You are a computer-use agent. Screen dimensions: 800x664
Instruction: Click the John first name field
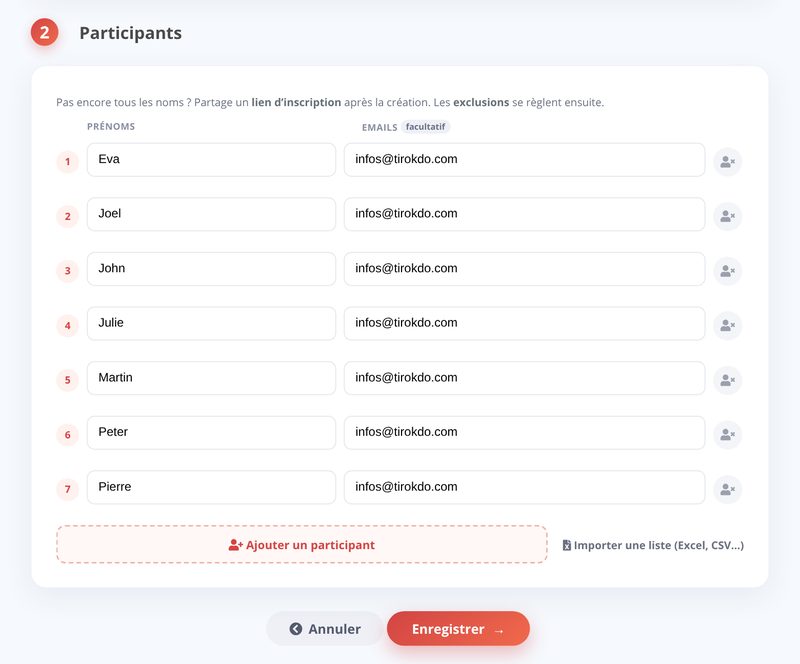coord(211,269)
